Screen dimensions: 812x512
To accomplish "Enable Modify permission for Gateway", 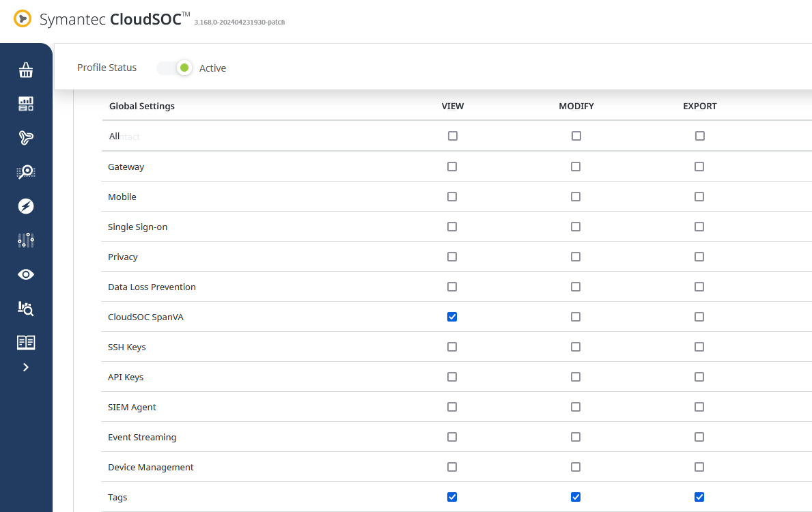I will (576, 167).
